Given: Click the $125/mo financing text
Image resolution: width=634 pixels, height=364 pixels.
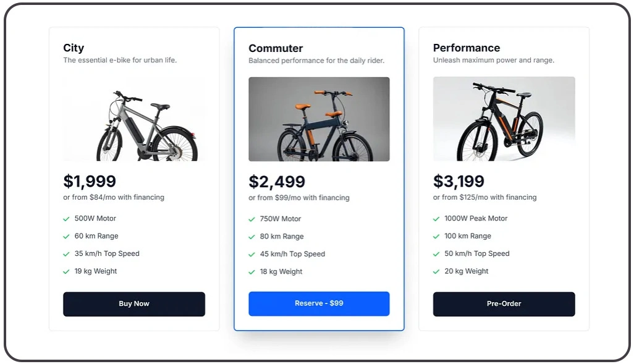Looking at the screenshot, I should coord(485,197).
